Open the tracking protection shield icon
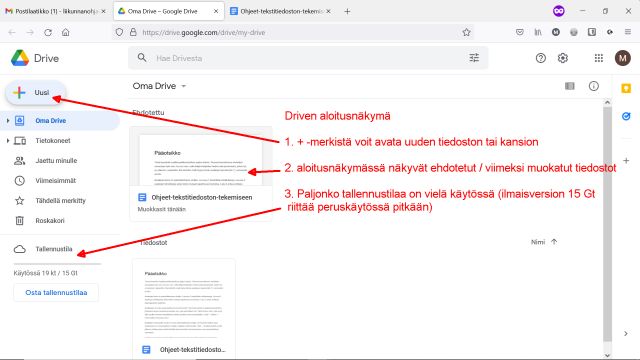The height and width of the screenshot is (360, 640). click(x=119, y=32)
